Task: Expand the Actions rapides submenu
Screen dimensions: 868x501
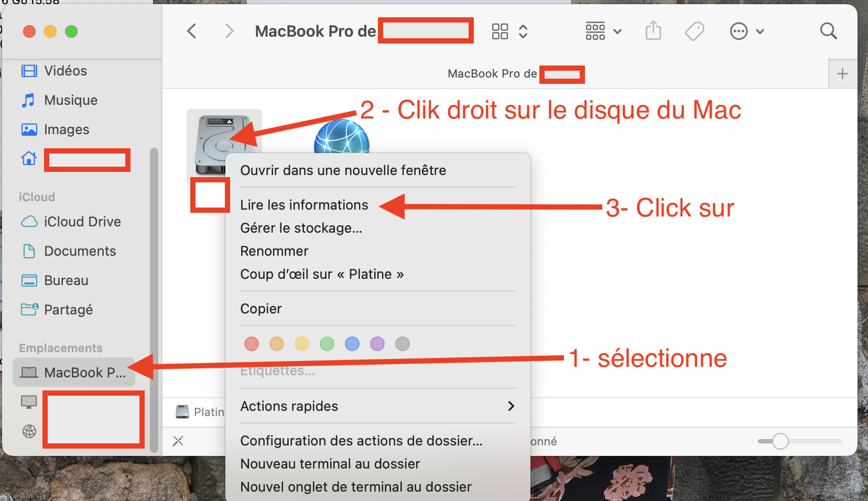Action: coord(377,406)
